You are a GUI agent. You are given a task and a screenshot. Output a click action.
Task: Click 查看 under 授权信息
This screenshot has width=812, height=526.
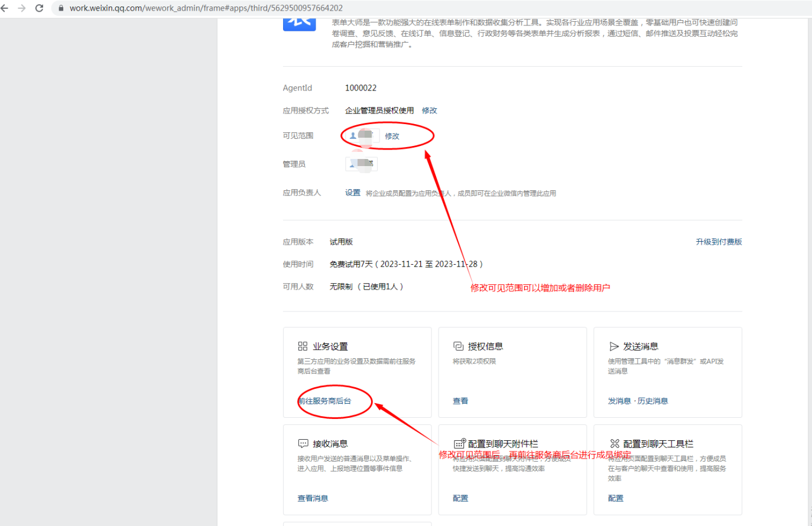[x=460, y=401]
